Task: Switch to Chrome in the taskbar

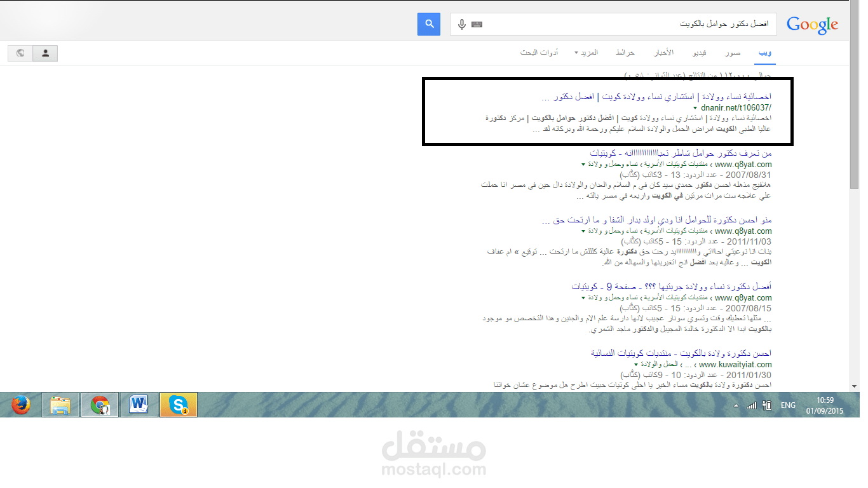Action: point(100,405)
